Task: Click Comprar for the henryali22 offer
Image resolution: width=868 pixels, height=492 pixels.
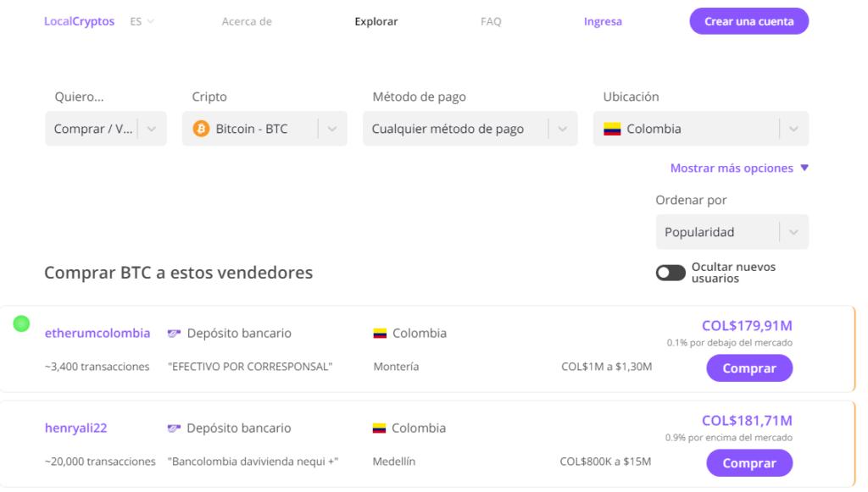Action: pos(749,463)
